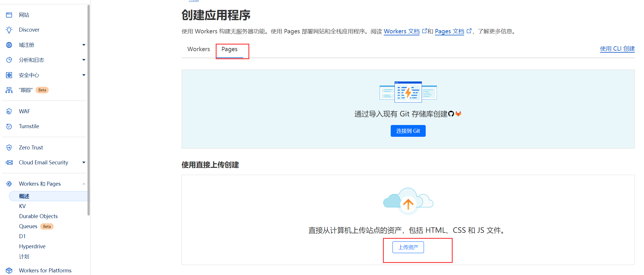Click the sidebar vertical scrollbar
This screenshot has height=275, width=644.
[89, 110]
